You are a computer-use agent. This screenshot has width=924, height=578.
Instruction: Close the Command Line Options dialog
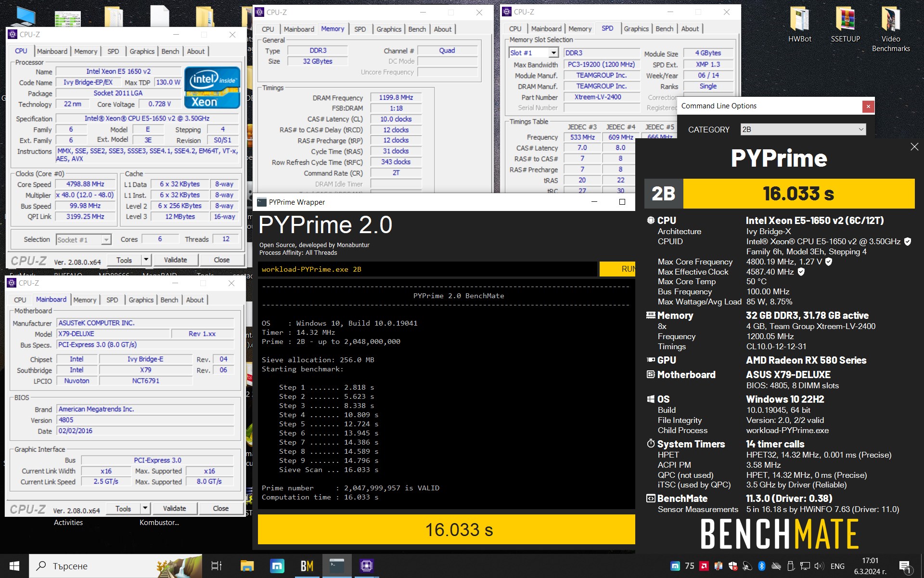(868, 106)
